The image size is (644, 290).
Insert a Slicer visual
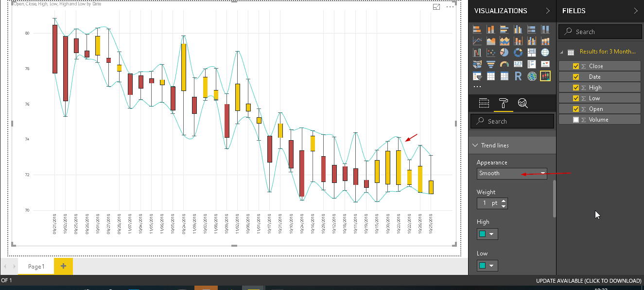pyautogui.click(x=477, y=76)
